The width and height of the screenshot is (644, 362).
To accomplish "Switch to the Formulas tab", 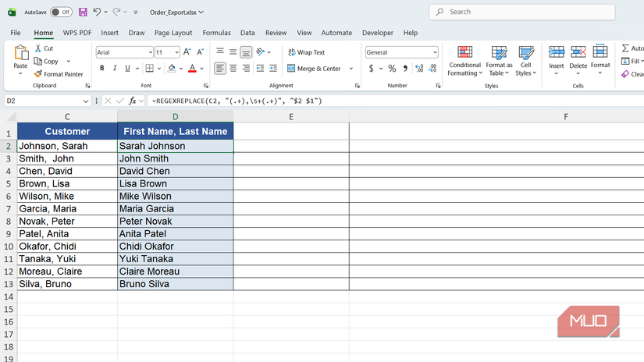I will coord(216,33).
